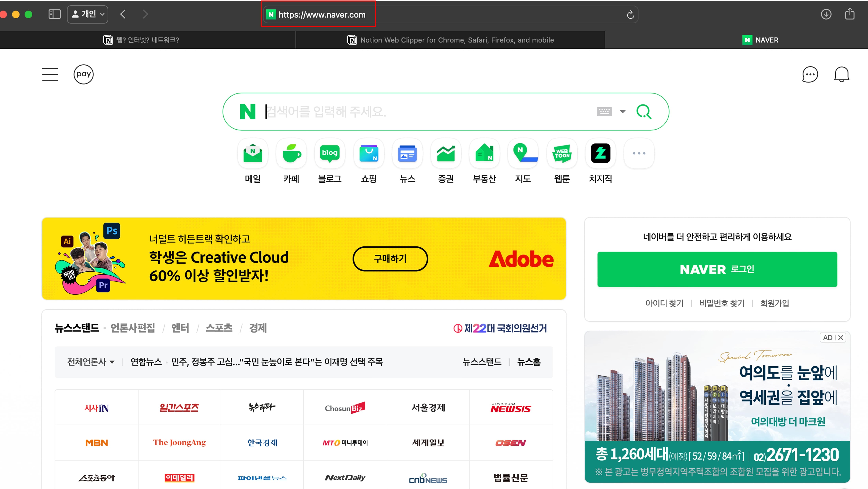This screenshot has height=489, width=868.
Task: Go back with Safari back arrow
Action: [x=123, y=14]
